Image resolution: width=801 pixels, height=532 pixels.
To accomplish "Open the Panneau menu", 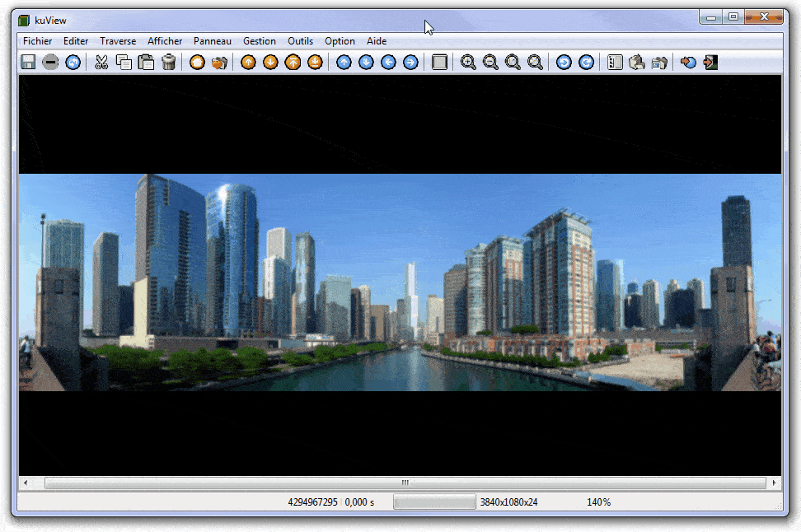I will point(213,41).
